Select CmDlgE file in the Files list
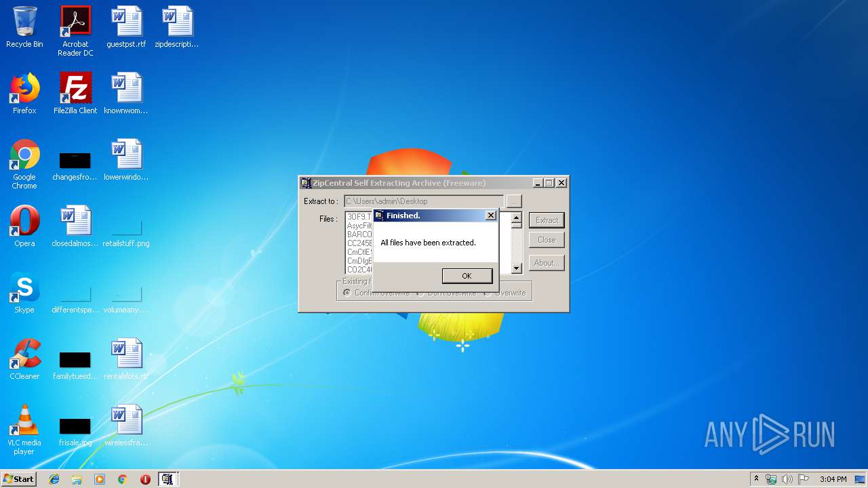868x488 pixels. 359,261
